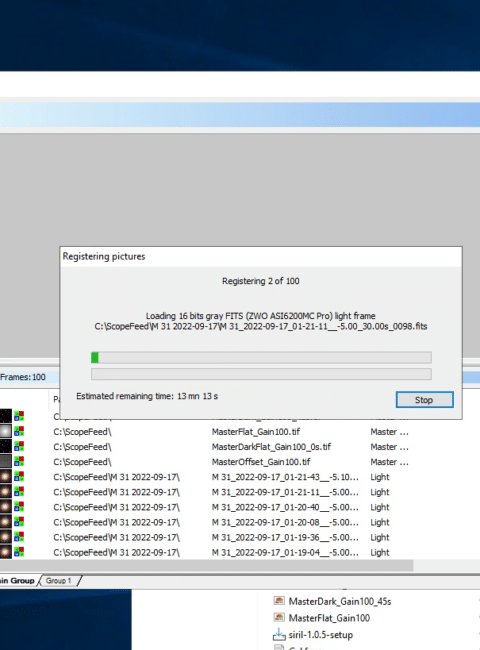The height and width of the screenshot is (650, 480).
Task: Click the RGB icon of 01-21-11 light frame row
Action: 19,492
